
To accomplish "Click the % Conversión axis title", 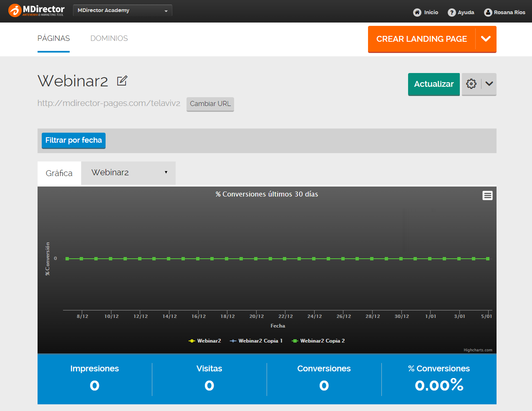I will tap(48, 259).
